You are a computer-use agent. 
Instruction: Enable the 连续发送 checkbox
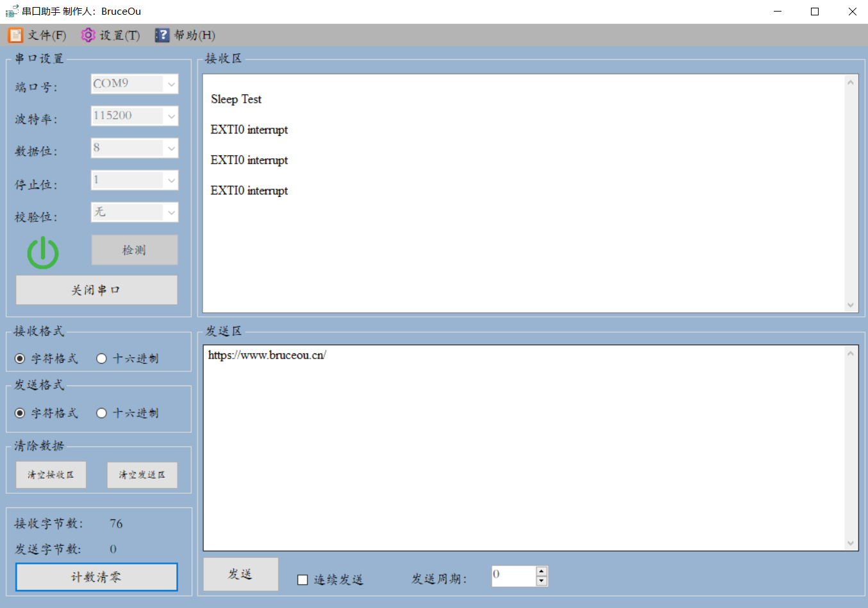click(x=303, y=580)
